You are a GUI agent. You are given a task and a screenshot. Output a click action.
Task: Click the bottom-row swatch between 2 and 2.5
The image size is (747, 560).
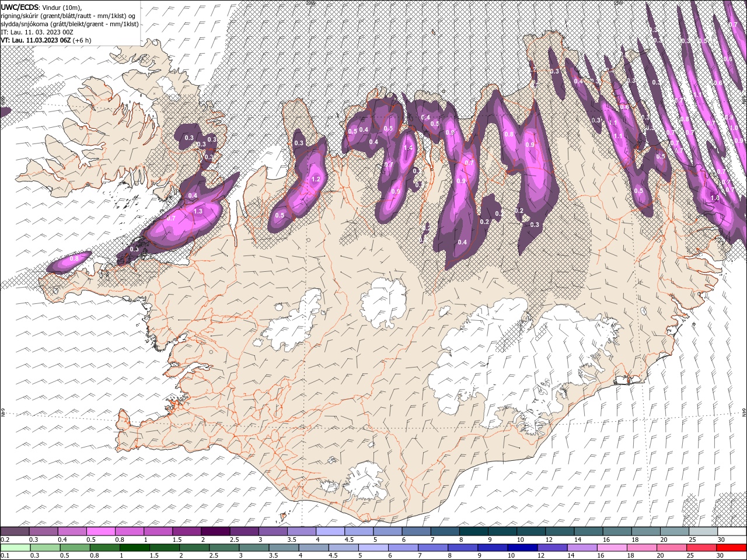194,547
